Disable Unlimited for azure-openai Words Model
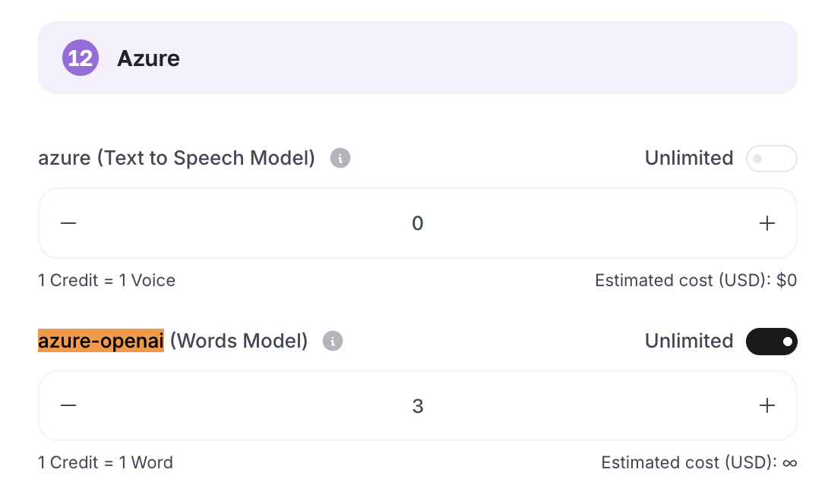 (772, 342)
